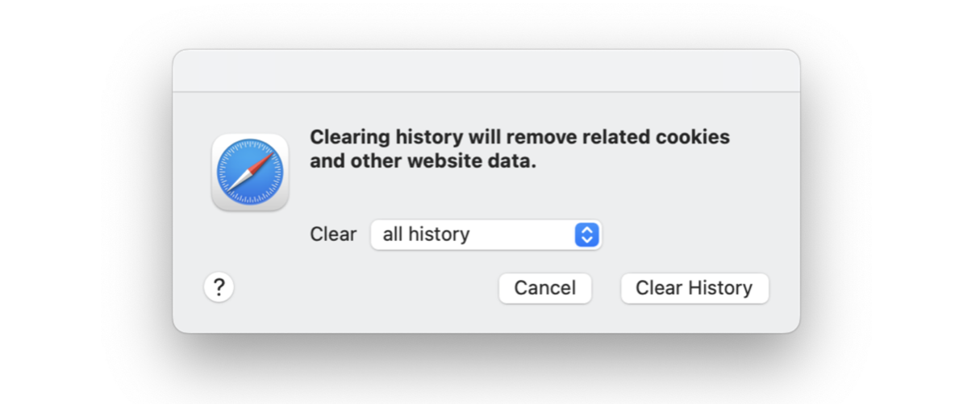Dismiss the dialog using Cancel
The height and width of the screenshot is (404, 980).
click(x=544, y=288)
